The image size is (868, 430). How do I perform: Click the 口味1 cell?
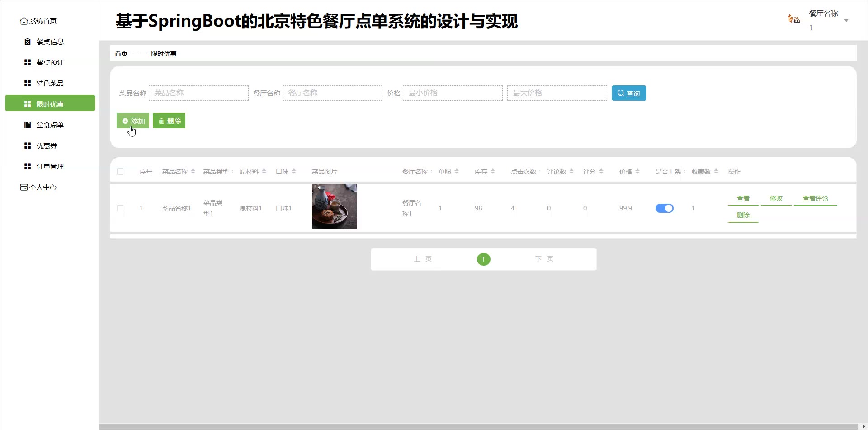tap(284, 208)
